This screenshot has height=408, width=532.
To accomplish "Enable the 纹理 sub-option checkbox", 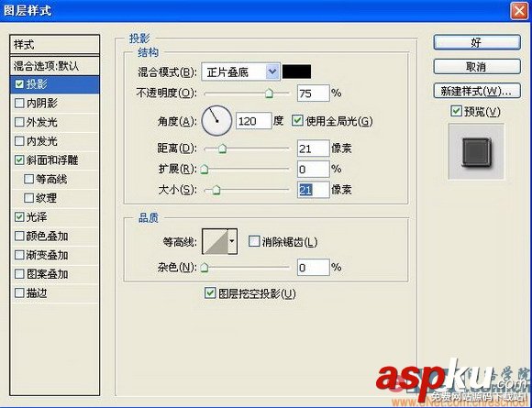I will (x=28, y=198).
